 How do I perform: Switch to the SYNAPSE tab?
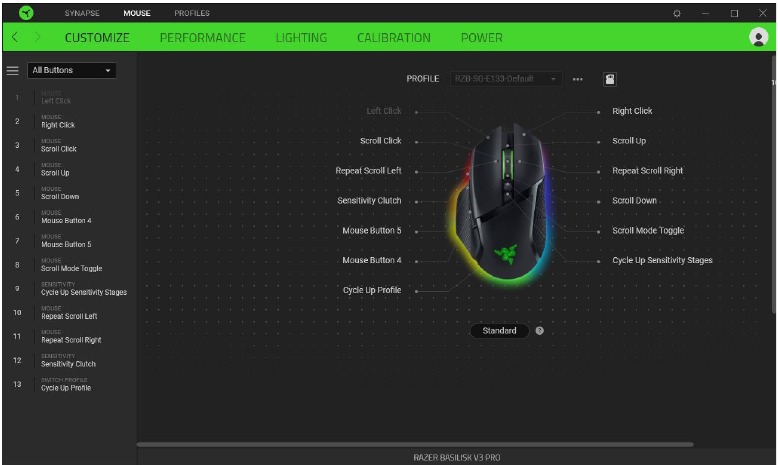82,13
